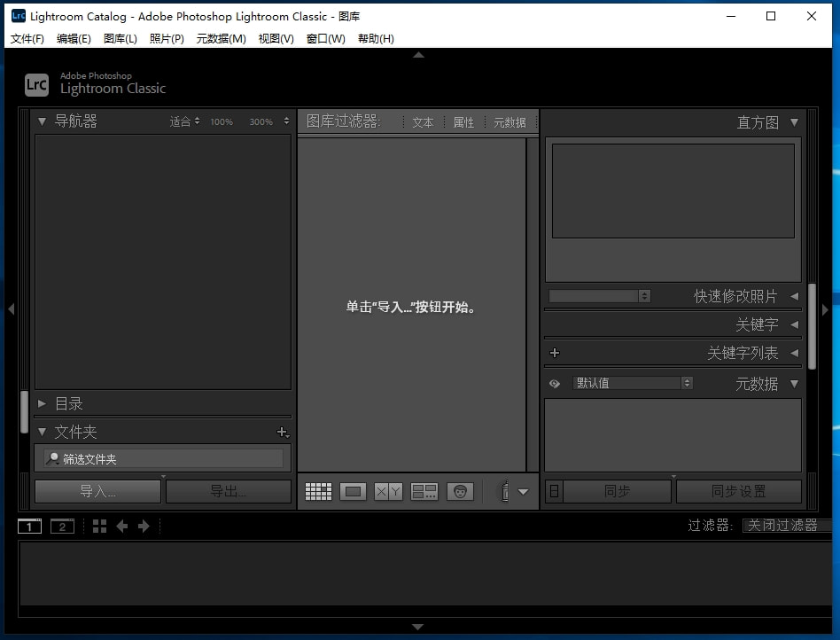Collapse the Histogram (直方图) panel
Screen dimensions: 840x640
795,122
